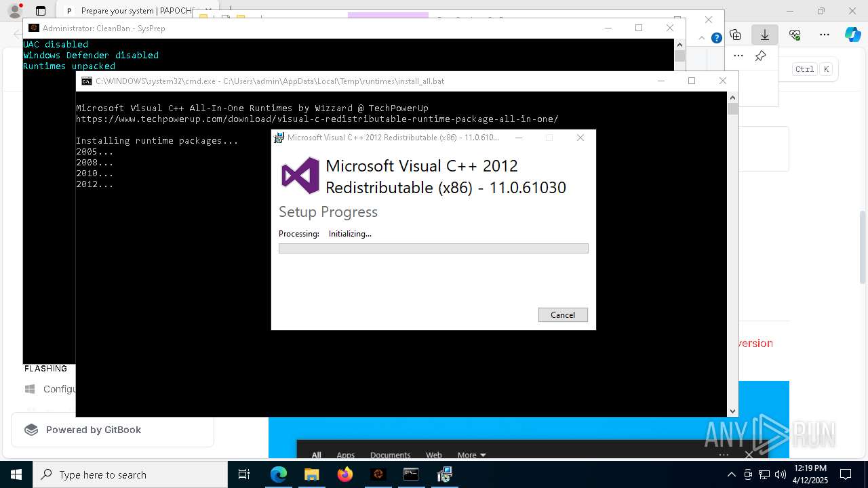Open the Edge Collections icon
868x488 pixels.
[735, 35]
